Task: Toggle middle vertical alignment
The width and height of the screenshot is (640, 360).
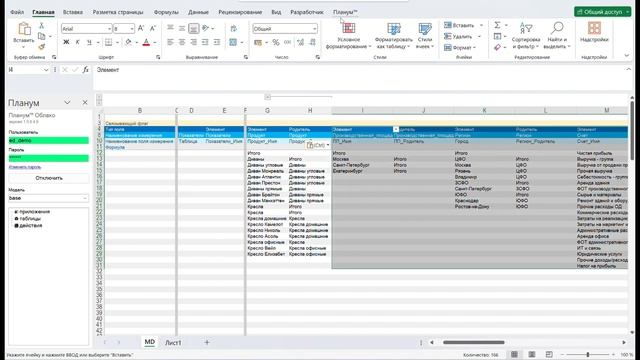Action: tap(182, 28)
